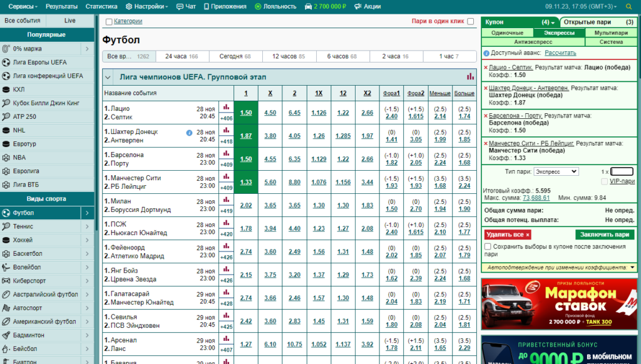The image size is (641, 364).
Task: Toggle the Категории checkbox
Action: coord(109,22)
